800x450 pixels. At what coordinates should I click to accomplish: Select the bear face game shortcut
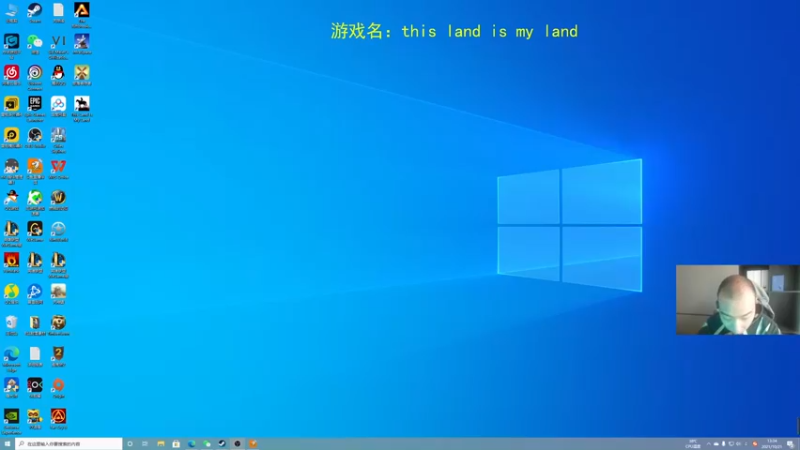[58, 325]
